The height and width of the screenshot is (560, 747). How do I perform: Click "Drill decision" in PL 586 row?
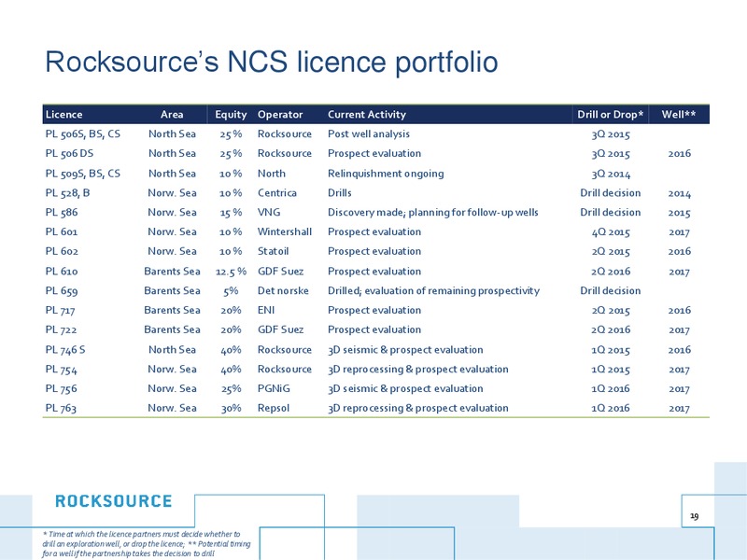click(x=611, y=213)
